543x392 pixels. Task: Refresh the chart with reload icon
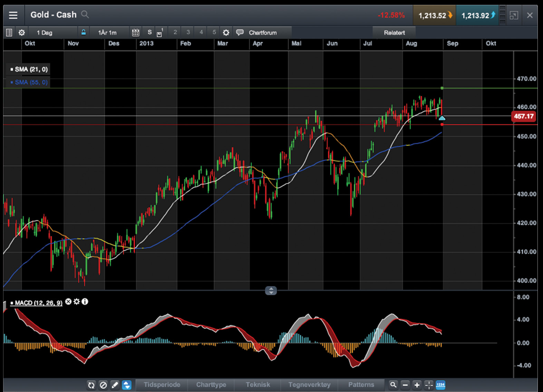[x=91, y=385]
